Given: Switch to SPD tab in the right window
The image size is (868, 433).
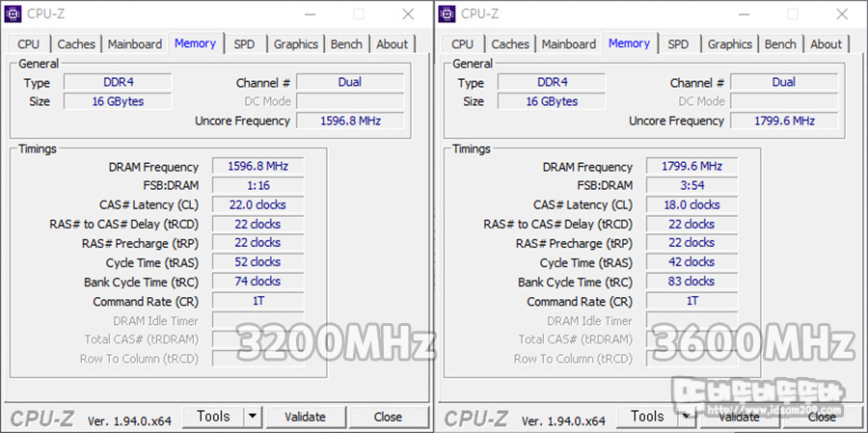Looking at the screenshot, I should (678, 44).
